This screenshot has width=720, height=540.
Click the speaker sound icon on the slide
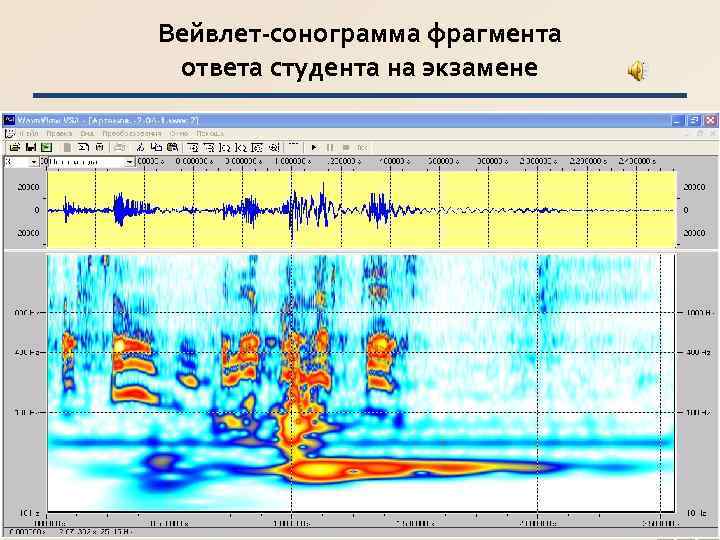pyautogui.click(x=637, y=71)
